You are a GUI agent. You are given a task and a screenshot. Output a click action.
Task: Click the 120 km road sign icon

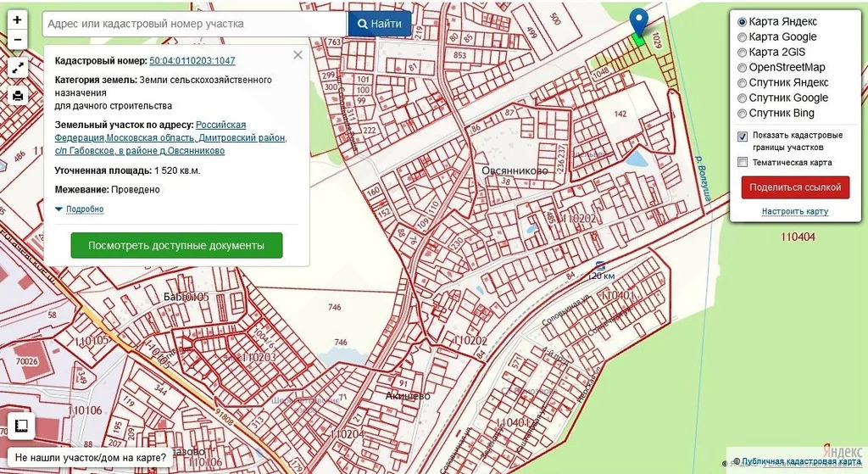coord(601,265)
